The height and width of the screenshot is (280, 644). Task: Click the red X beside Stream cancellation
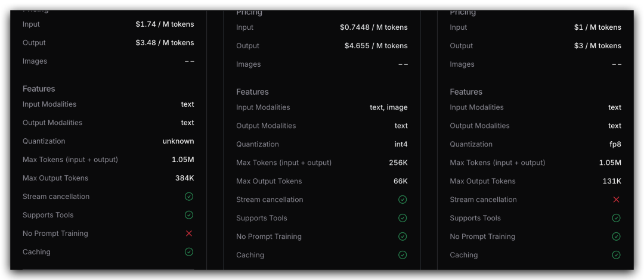click(616, 200)
